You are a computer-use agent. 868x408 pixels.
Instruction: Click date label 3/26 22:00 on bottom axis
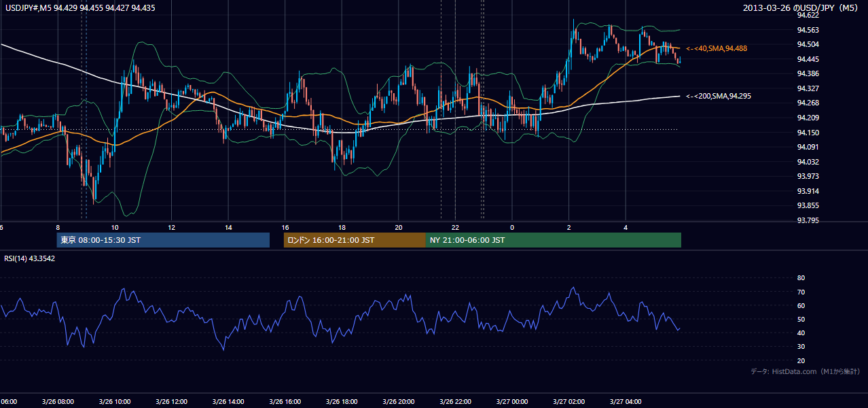[x=455, y=401]
